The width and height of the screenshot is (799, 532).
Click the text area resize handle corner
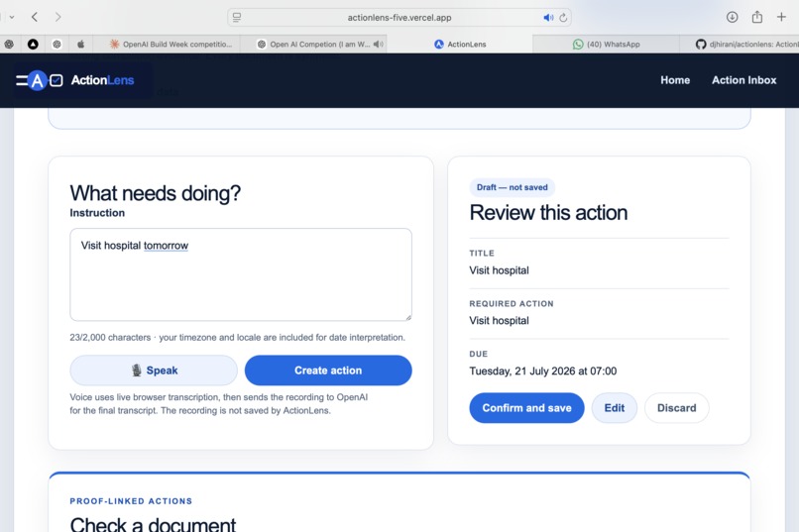pyautogui.click(x=408, y=317)
